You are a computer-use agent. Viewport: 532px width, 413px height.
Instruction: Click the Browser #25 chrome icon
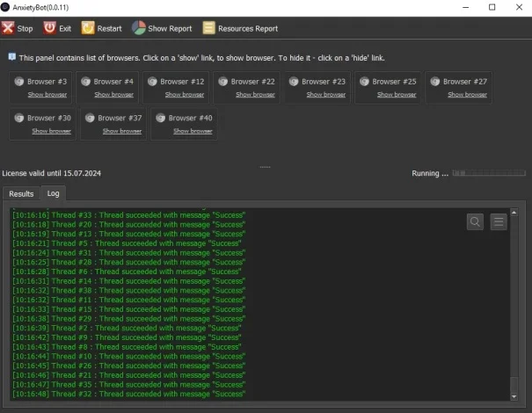click(364, 82)
